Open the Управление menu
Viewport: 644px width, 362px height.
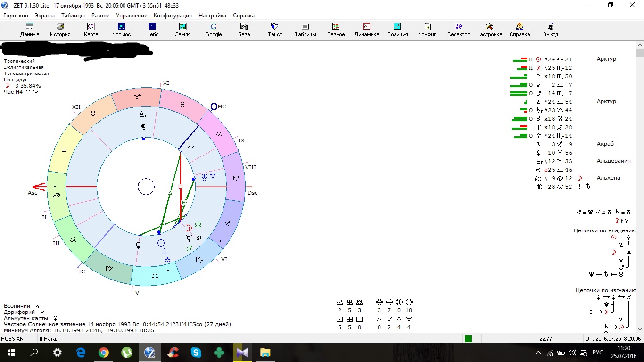[x=132, y=16]
